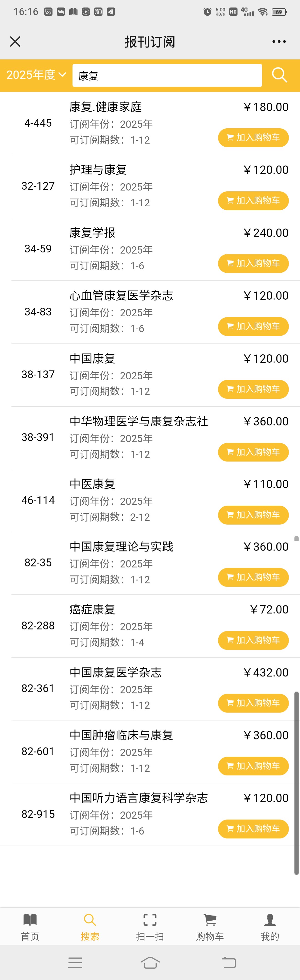Add 中国康复 to the cart
Image resolution: width=300 pixels, height=980 pixels.
click(253, 389)
